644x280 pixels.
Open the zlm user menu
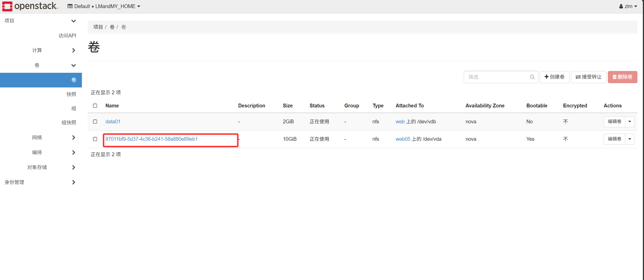628,6
